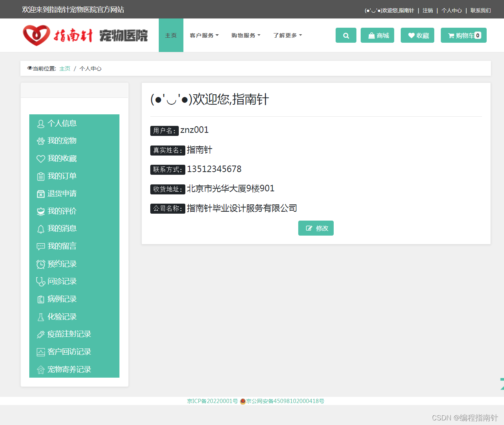
Task: Click the chat bubble icon beside 我的留言
Action: pos(41,246)
